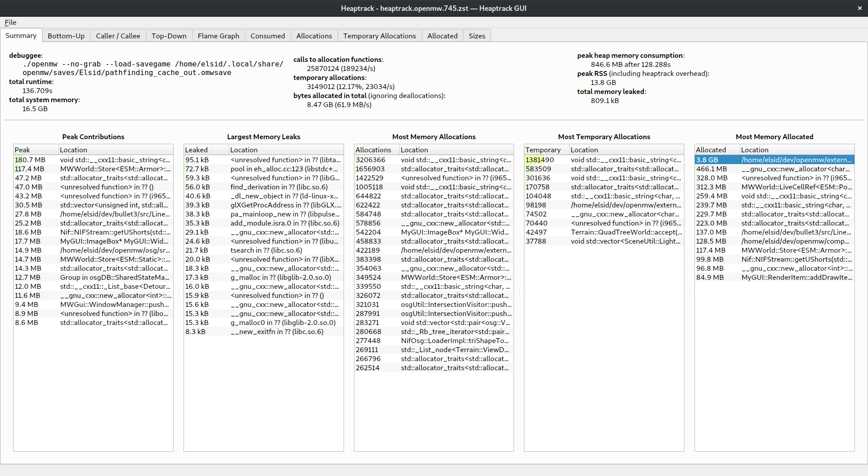Image resolution: width=868 pixels, height=476 pixels.
Task: Select the 312.3 MB MWWorld::LiveCellRef row
Action: tap(774, 187)
